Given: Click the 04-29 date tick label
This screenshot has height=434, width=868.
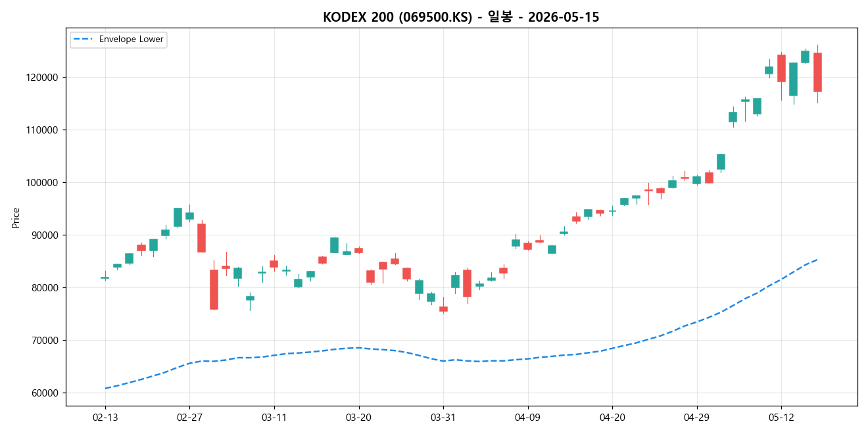Looking at the screenshot, I should [697, 418].
